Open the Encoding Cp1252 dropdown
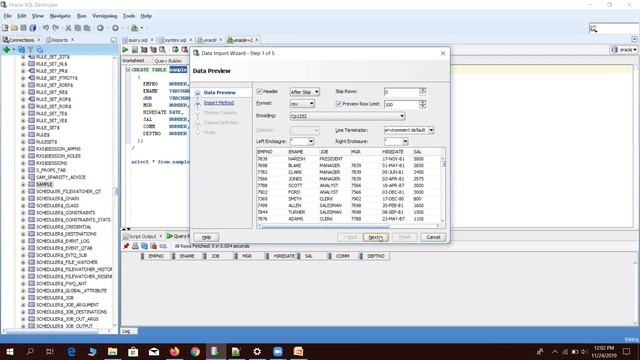 click(x=347, y=116)
